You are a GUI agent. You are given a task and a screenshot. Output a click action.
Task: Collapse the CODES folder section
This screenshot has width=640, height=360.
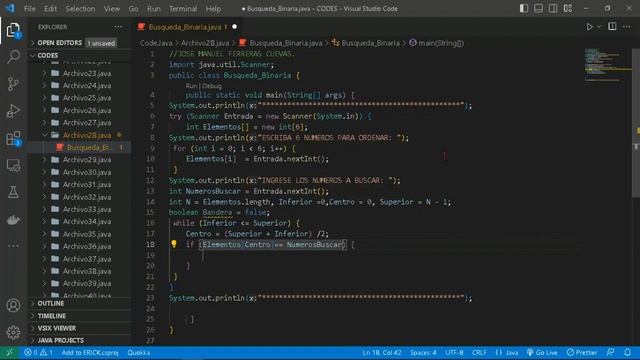click(80, 55)
